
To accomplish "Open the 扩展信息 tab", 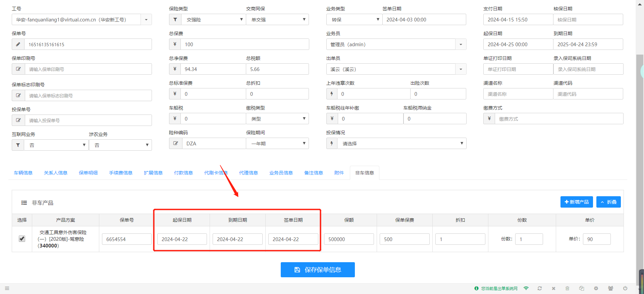I will [153, 173].
